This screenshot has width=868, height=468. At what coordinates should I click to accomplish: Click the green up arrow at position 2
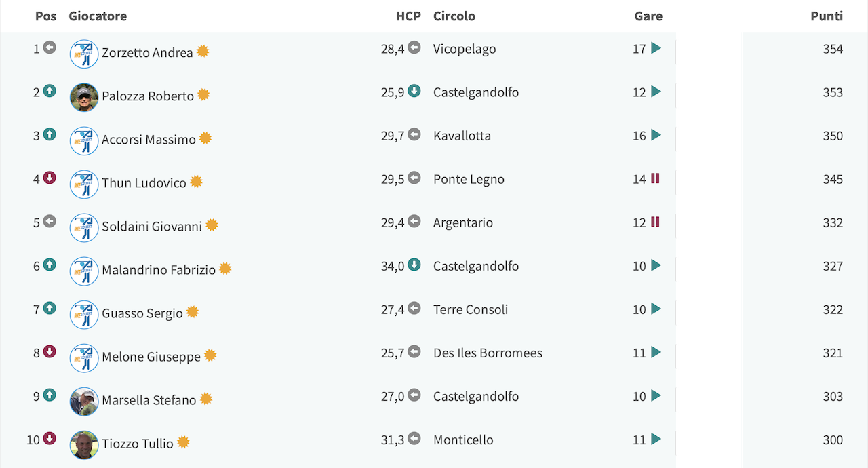tap(50, 91)
